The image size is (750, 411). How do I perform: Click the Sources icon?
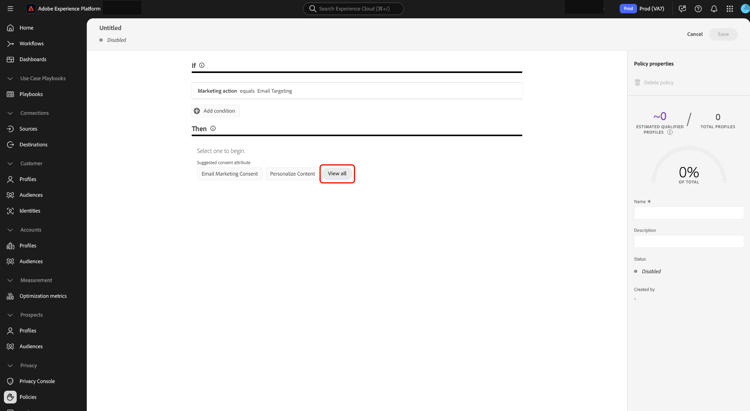click(10, 129)
